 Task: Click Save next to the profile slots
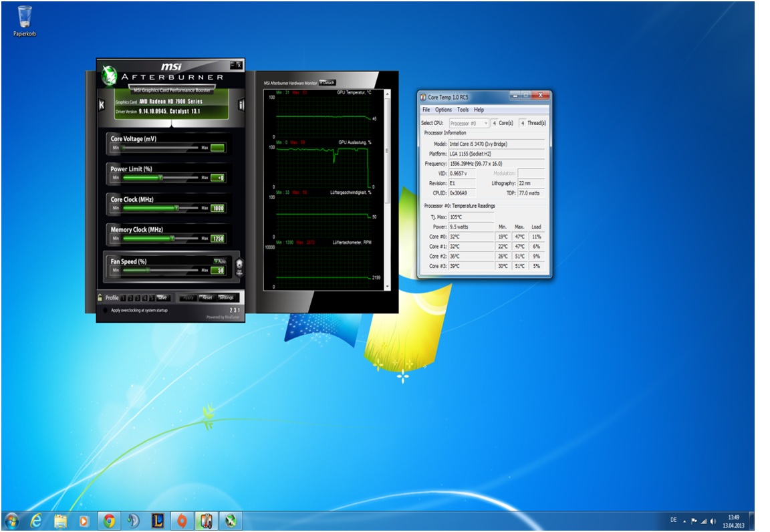coord(162,297)
